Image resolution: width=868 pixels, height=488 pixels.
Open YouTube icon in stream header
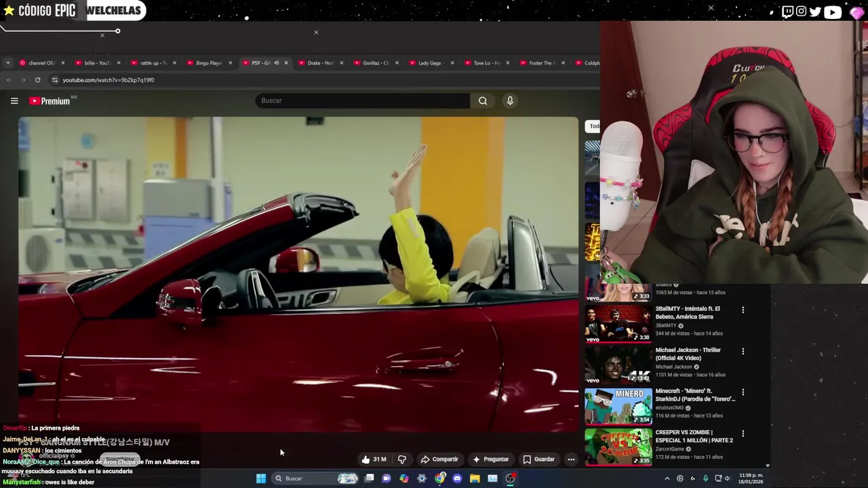tap(833, 12)
